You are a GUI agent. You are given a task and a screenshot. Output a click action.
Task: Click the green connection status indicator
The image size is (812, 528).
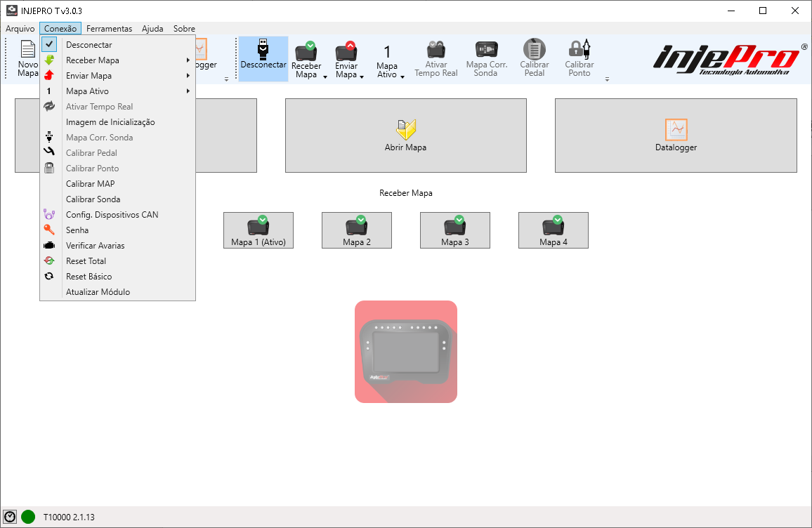(x=28, y=517)
